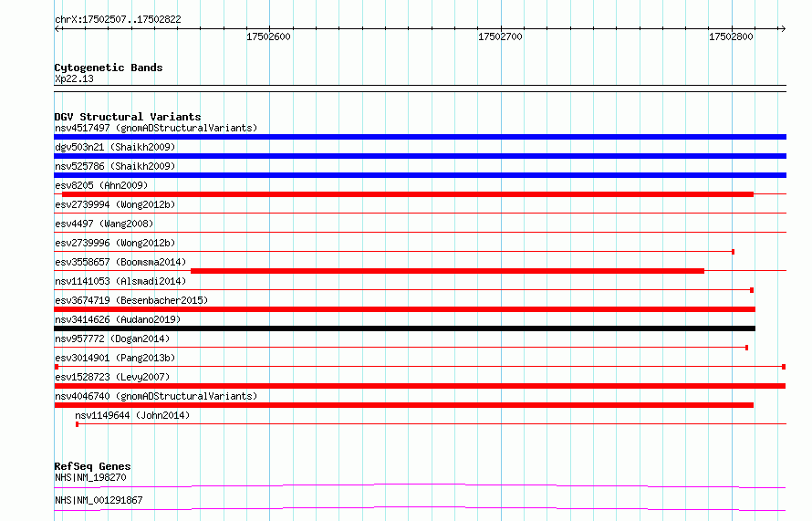Click the right arrow of the ruler

tap(783, 28)
